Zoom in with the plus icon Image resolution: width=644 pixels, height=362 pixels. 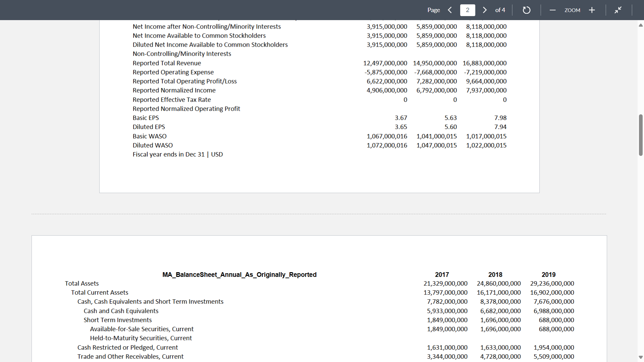coord(592,10)
